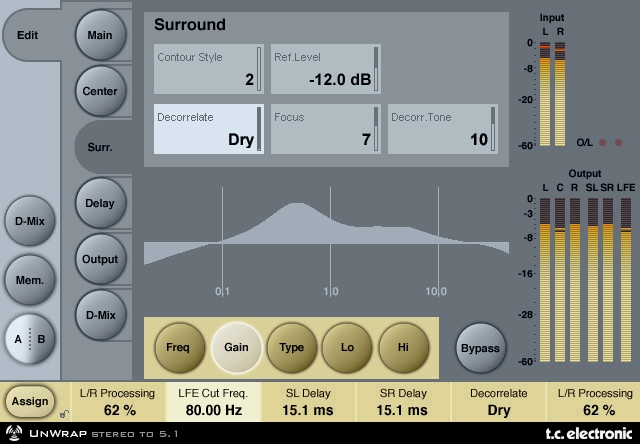Image resolution: width=640 pixels, height=444 pixels.
Task: Click the Output C level meter
Action: 560,280
